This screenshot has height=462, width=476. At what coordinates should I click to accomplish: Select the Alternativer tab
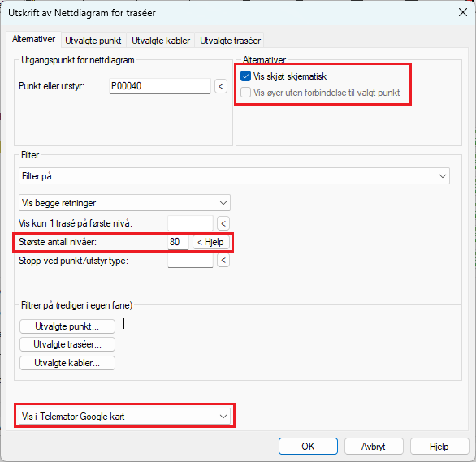33,39
